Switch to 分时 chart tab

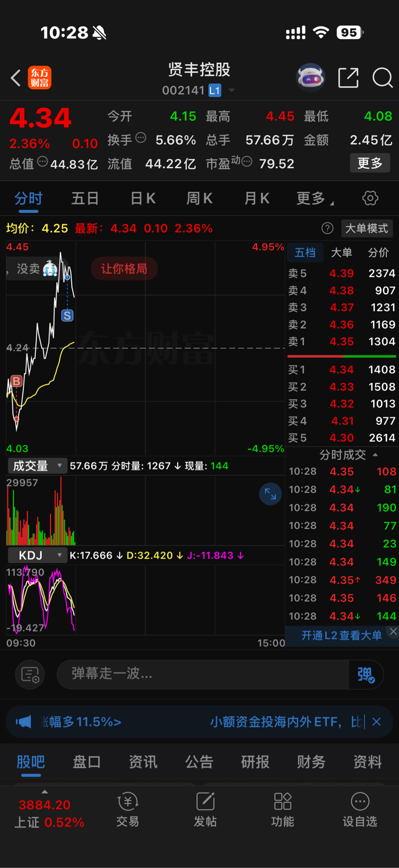[28, 198]
